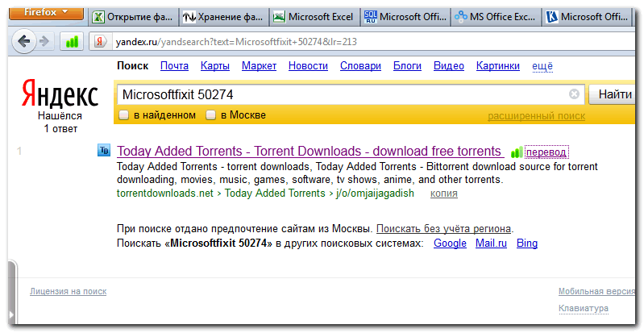Expand the ещё services list
This screenshot has width=644, height=333.
click(x=542, y=66)
